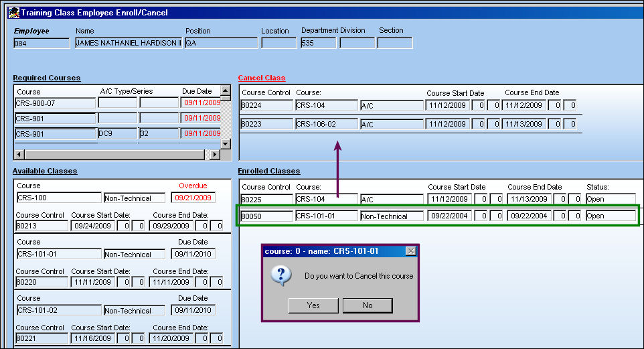Click Open status of control 80225
644x349 pixels.
[x=611, y=200]
